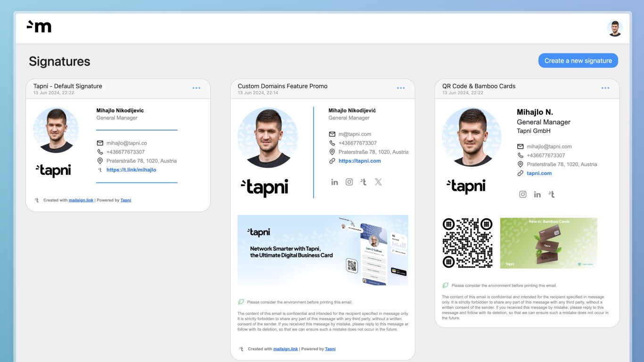Image resolution: width=644 pixels, height=362 pixels.
Task: Open the tapni.com link in QR Code card
Action: tap(539, 173)
